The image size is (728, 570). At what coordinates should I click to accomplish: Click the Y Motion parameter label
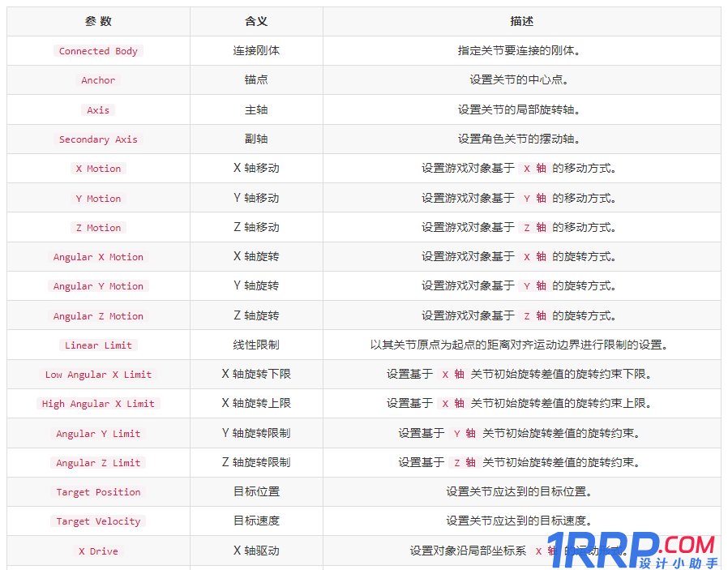point(98,198)
